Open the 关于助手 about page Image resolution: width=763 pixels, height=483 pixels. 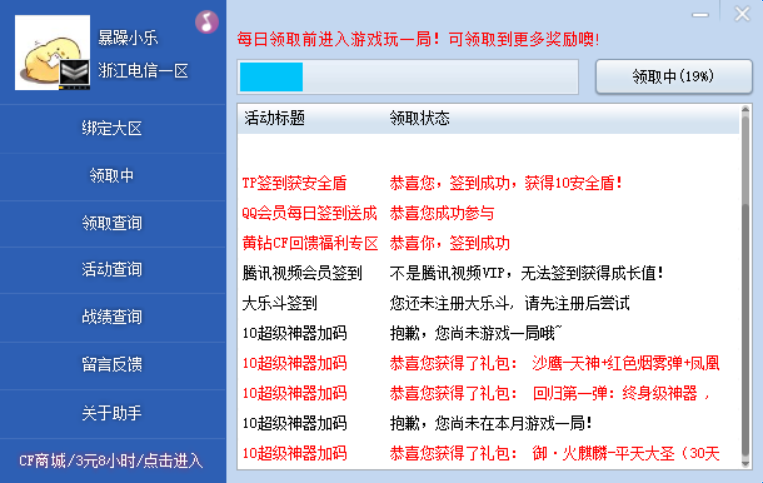click(112, 412)
